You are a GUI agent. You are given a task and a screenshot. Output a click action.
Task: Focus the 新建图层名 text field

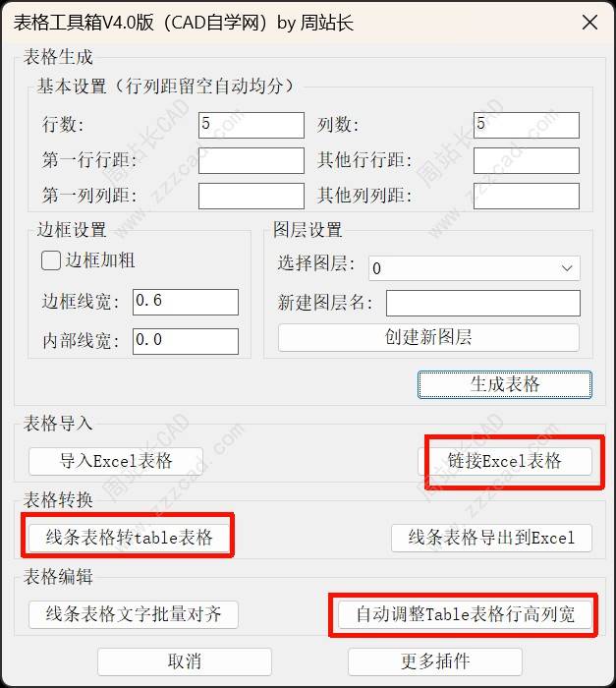(x=483, y=303)
